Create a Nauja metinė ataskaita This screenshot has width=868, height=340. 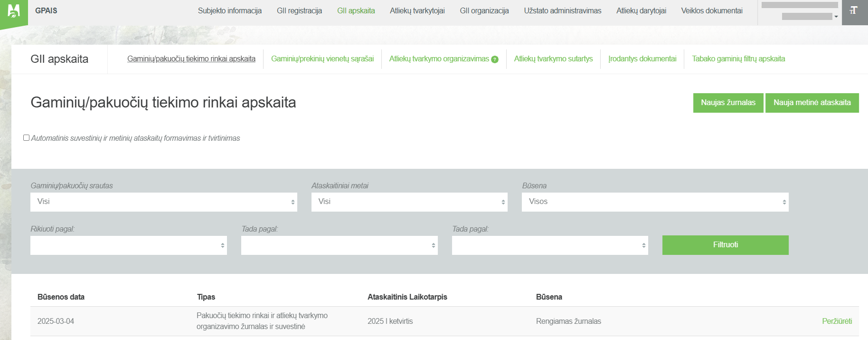click(811, 103)
